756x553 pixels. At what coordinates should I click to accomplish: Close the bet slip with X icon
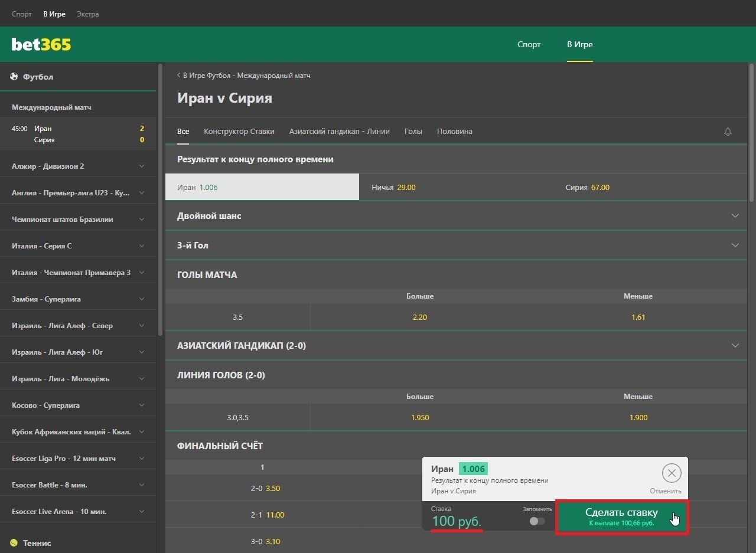click(671, 473)
